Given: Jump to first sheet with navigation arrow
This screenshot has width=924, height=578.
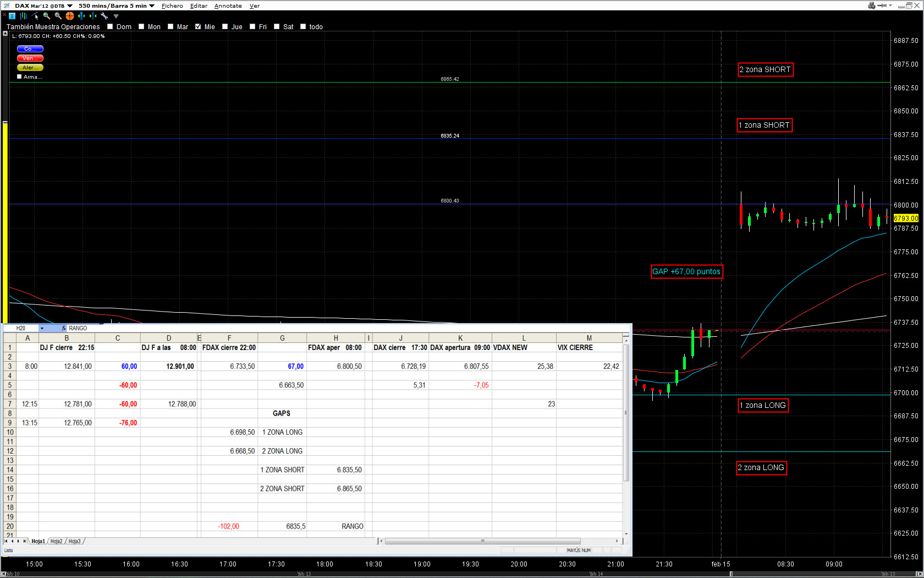Looking at the screenshot, I should pyautogui.click(x=6, y=541).
